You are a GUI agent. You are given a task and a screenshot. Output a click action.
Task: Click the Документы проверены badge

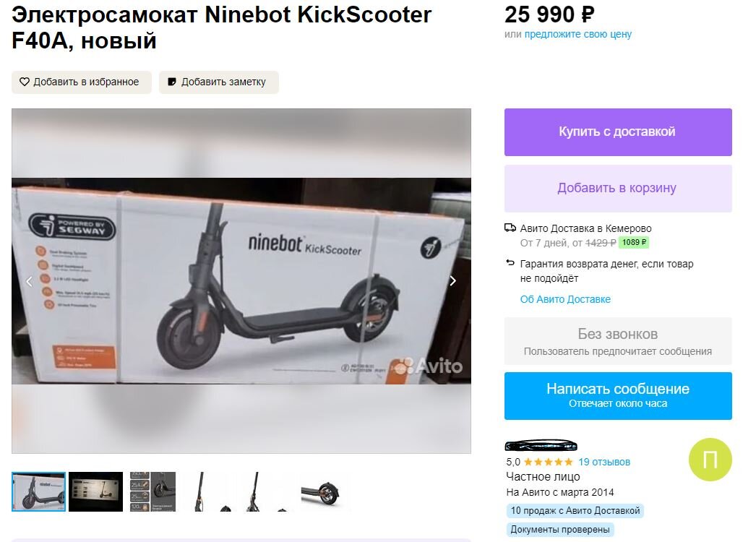point(559,530)
